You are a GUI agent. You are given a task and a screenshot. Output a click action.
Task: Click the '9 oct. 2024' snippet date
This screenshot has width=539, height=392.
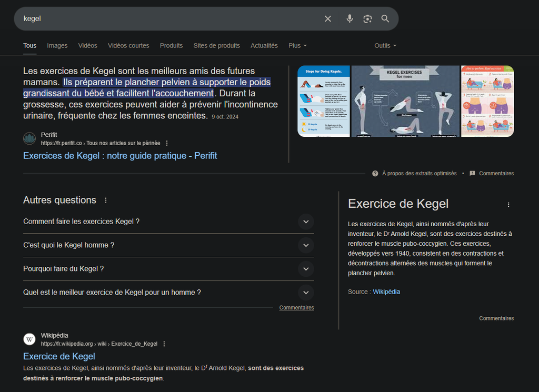[225, 117]
